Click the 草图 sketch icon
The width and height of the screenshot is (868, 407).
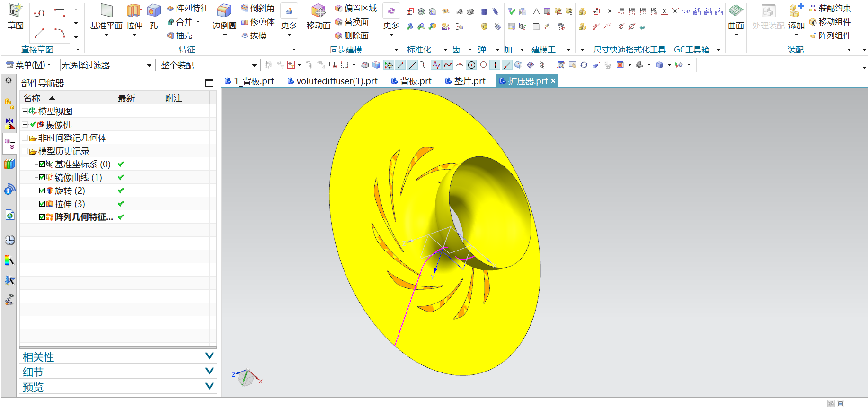click(x=16, y=10)
